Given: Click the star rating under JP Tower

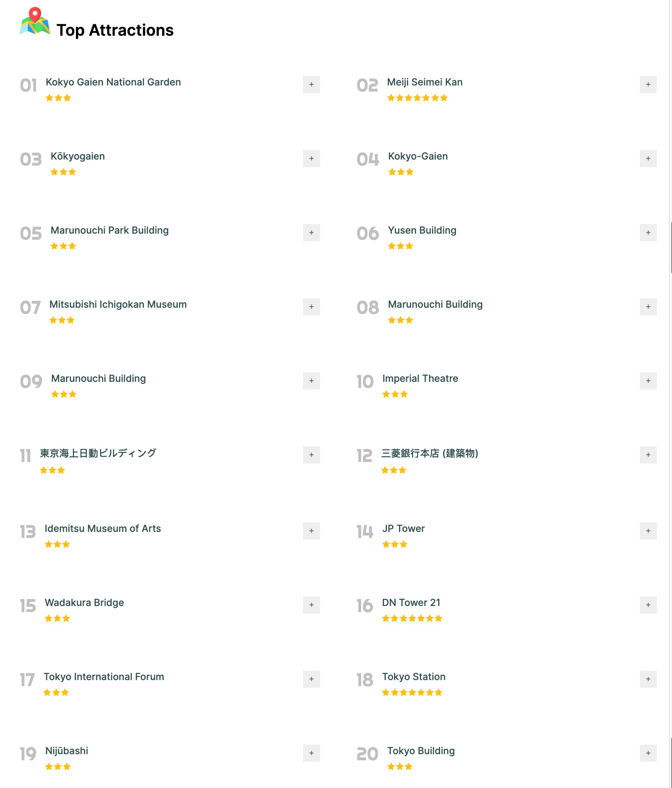Looking at the screenshot, I should tap(394, 544).
